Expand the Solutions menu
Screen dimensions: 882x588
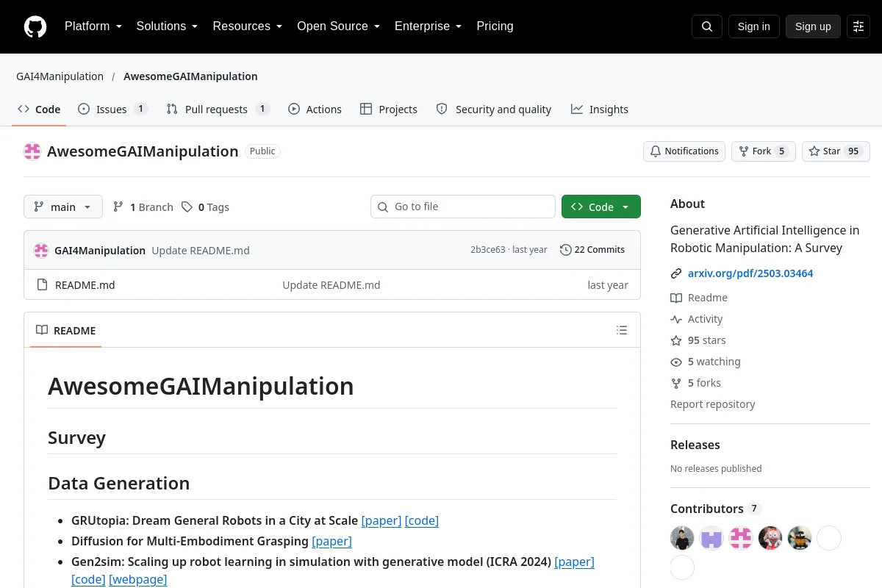coord(167,26)
